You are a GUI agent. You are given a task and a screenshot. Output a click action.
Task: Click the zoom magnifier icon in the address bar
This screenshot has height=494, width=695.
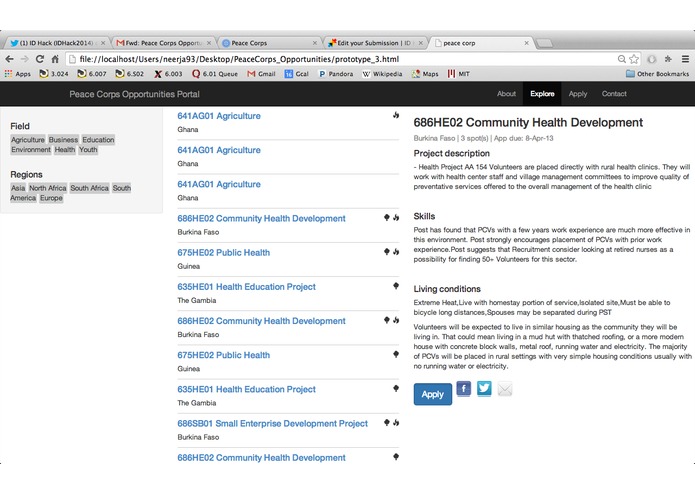(622, 59)
